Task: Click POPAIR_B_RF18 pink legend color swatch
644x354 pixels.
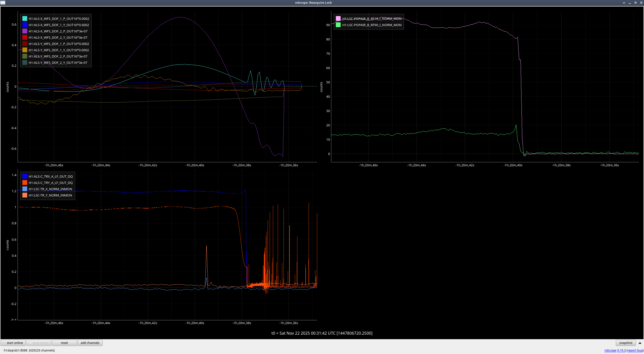Action: 338,19
